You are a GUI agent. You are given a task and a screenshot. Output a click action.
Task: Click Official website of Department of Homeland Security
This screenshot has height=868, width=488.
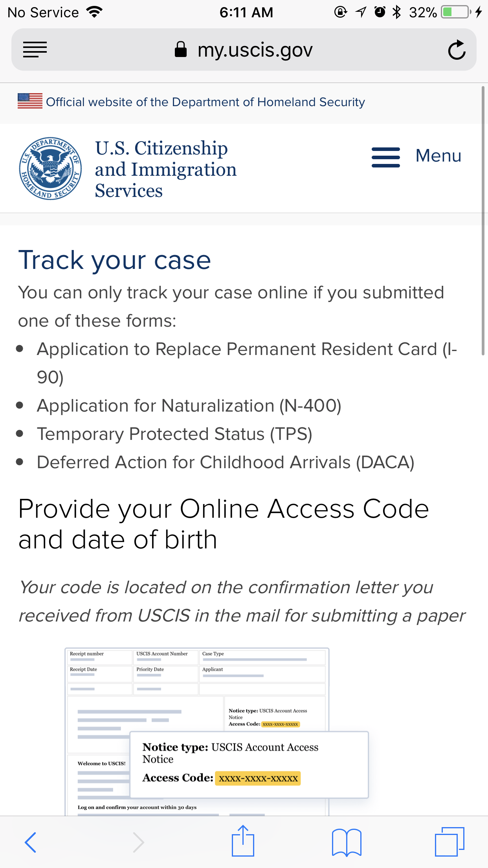point(205,102)
